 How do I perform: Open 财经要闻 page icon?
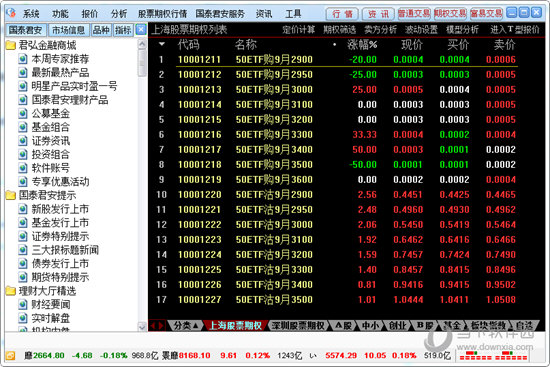23,305
